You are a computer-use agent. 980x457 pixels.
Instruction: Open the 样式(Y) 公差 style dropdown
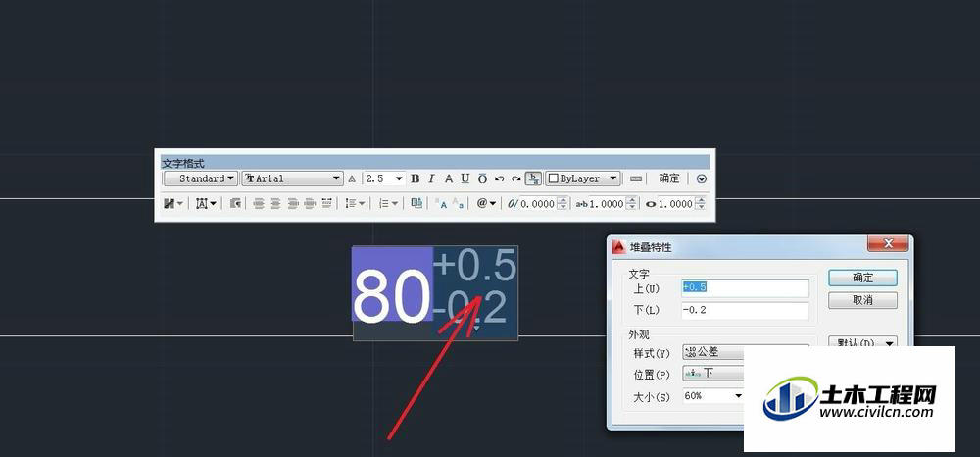click(x=713, y=353)
